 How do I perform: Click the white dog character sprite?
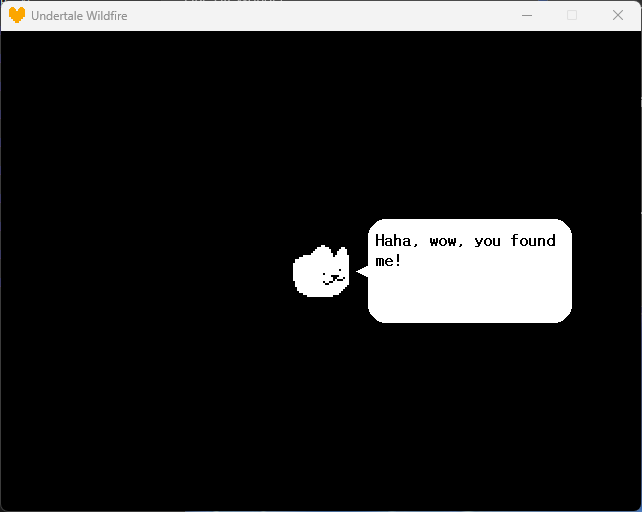321,271
